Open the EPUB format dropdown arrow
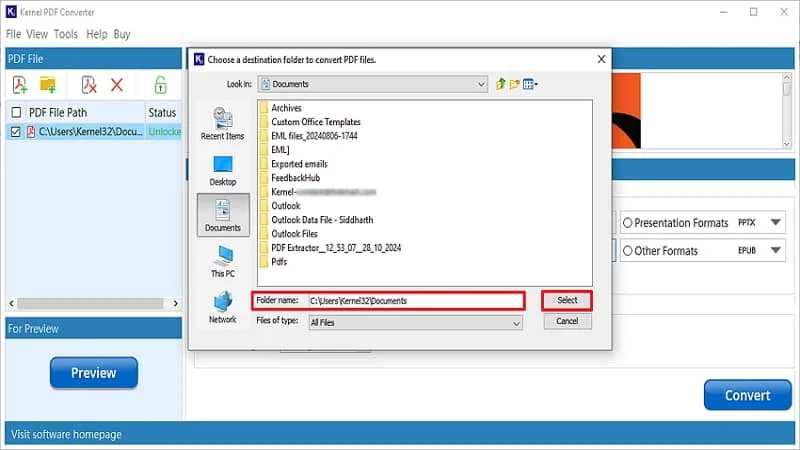This screenshot has height=450, width=800. click(x=776, y=251)
